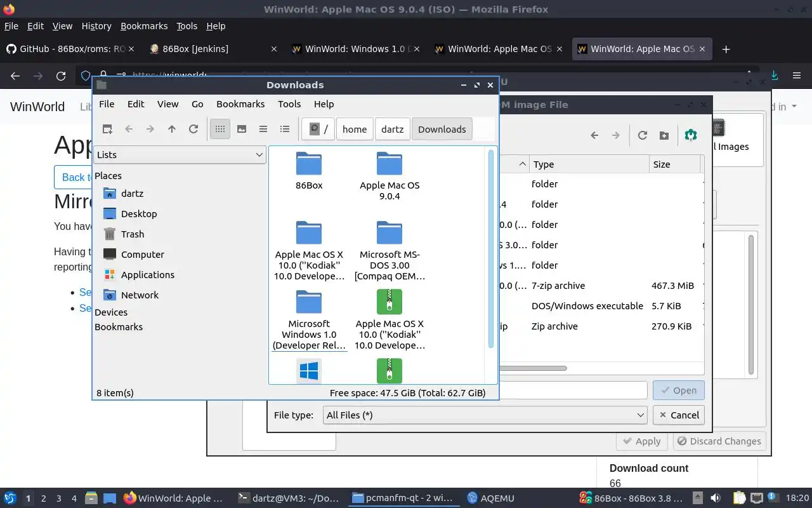Open File menu in Downloads window
The height and width of the screenshot is (508, 812).
pyautogui.click(x=107, y=104)
